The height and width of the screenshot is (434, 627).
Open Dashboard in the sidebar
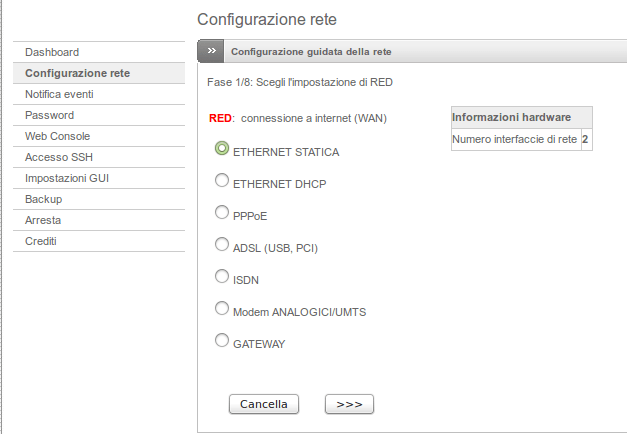(x=99, y=52)
